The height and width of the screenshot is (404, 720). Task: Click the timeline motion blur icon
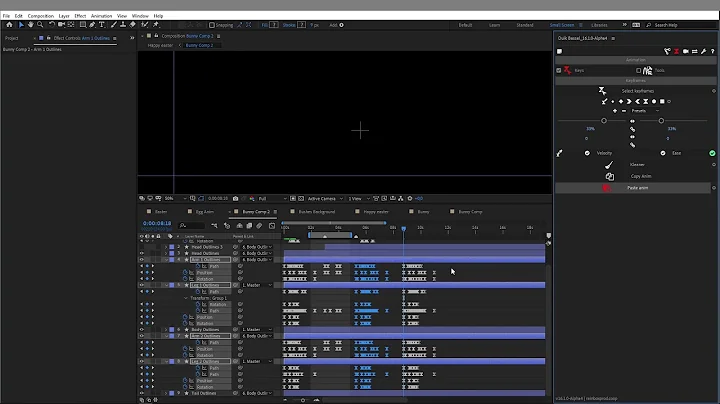(x=259, y=225)
